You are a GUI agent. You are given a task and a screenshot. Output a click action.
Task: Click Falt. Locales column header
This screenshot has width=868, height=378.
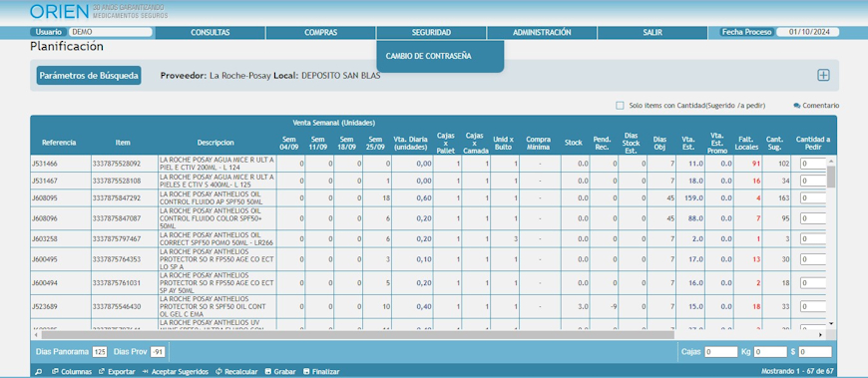coord(746,143)
